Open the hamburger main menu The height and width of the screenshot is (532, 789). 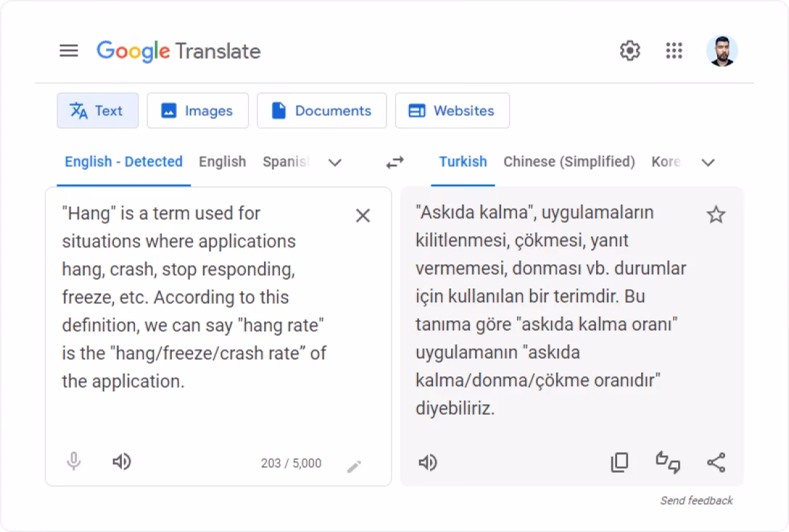(x=69, y=51)
